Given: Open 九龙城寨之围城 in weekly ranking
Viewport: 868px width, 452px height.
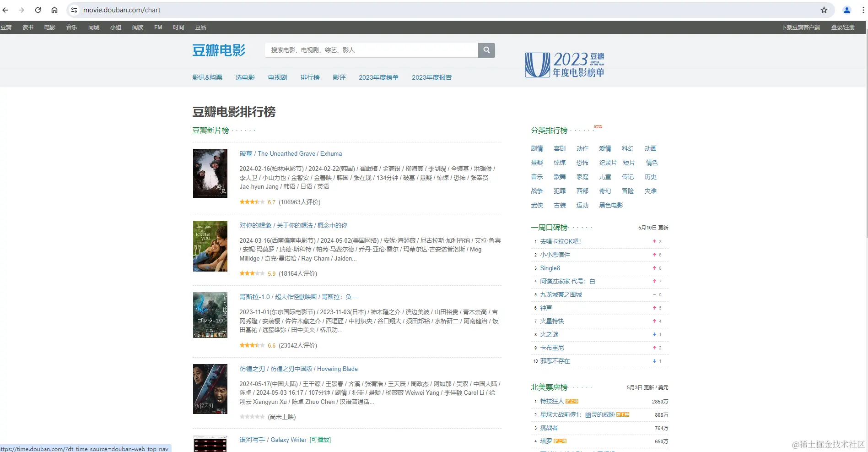Looking at the screenshot, I should click(x=561, y=294).
